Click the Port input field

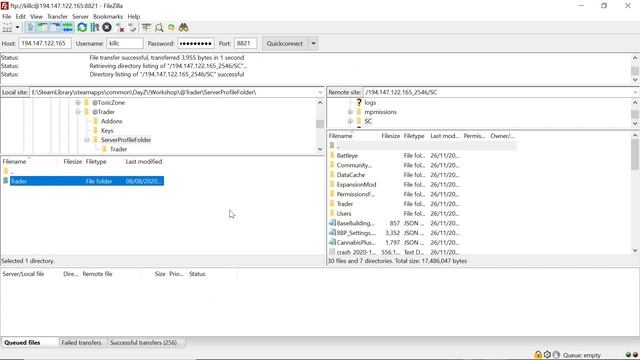tap(245, 43)
